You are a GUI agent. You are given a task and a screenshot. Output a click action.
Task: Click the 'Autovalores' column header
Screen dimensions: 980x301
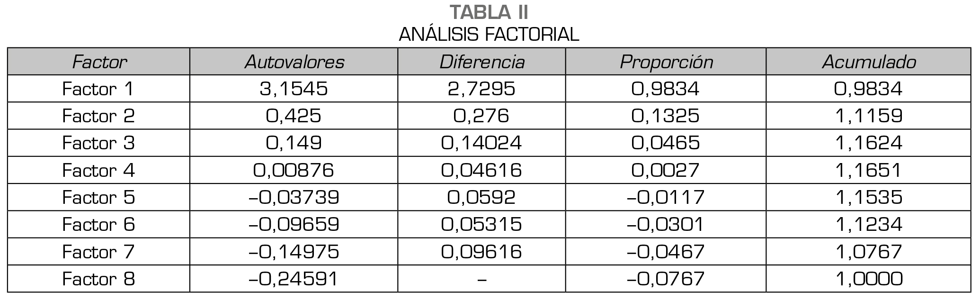(294, 62)
